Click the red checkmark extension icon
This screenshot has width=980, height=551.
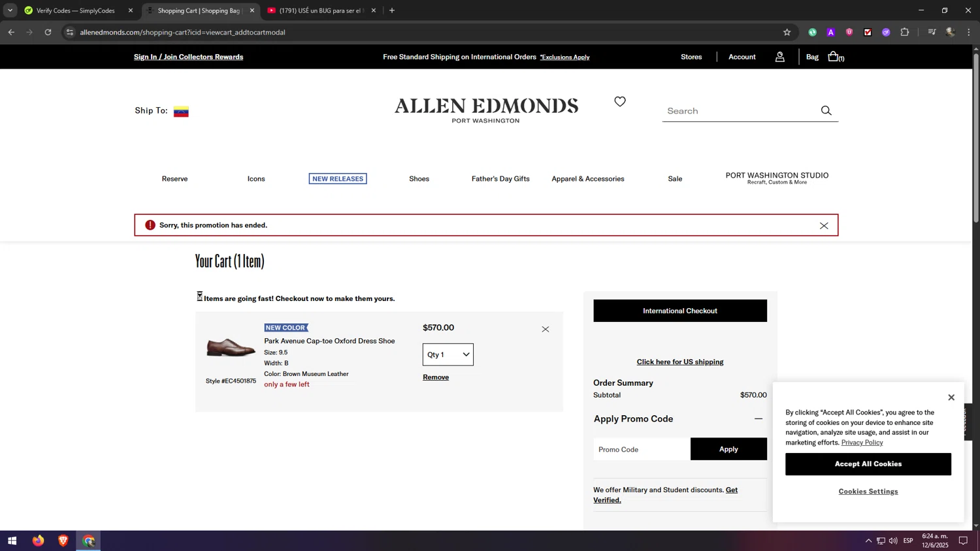[x=868, y=32]
